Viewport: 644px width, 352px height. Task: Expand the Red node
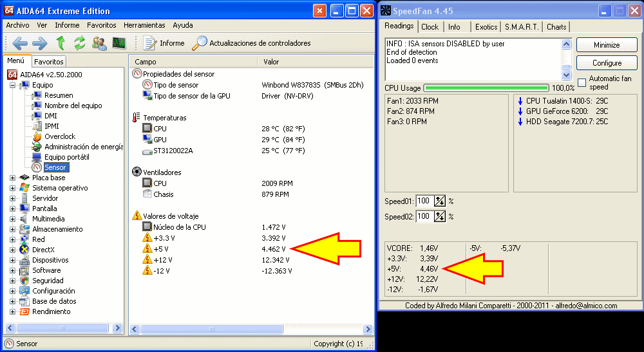click(12, 239)
